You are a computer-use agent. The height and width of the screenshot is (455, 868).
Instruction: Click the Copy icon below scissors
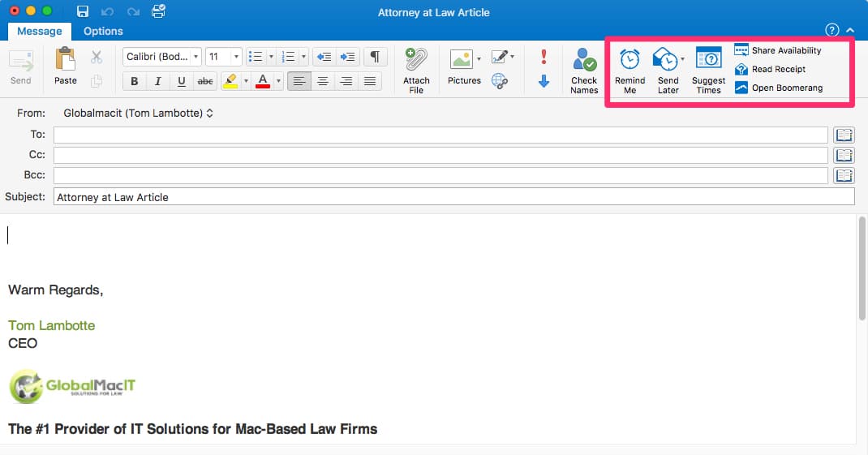tap(97, 81)
